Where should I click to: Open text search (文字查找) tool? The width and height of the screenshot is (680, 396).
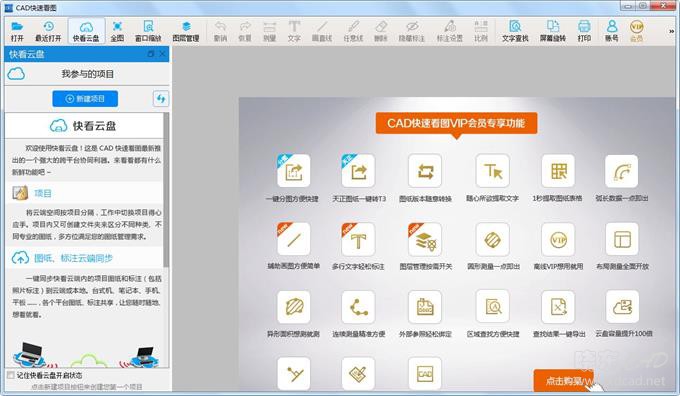click(x=515, y=31)
